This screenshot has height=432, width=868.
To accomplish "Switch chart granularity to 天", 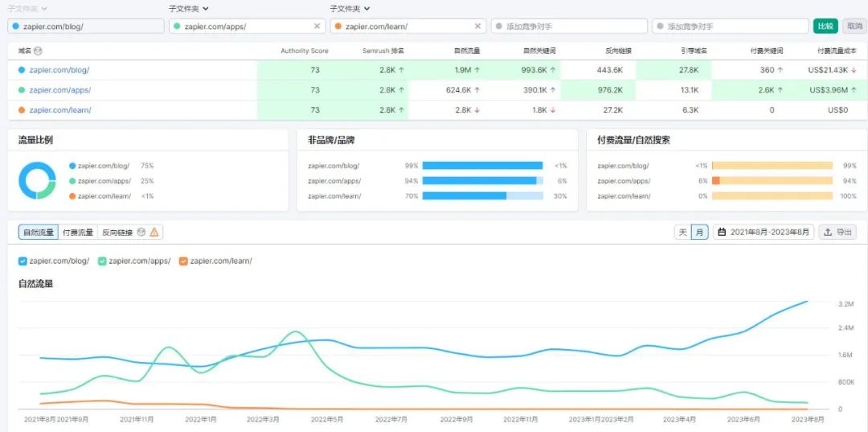I will coord(682,232).
